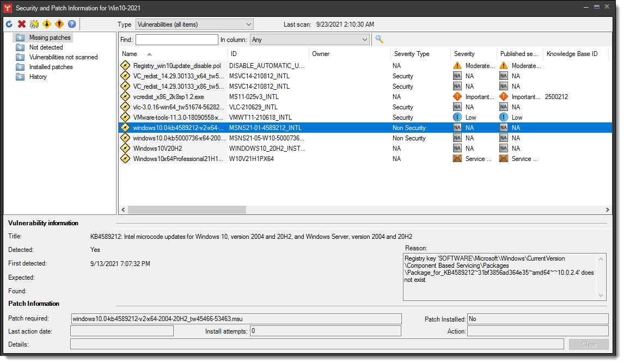The image size is (624, 364).
Task: Click inside the Find input field
Action: point(176,39)
